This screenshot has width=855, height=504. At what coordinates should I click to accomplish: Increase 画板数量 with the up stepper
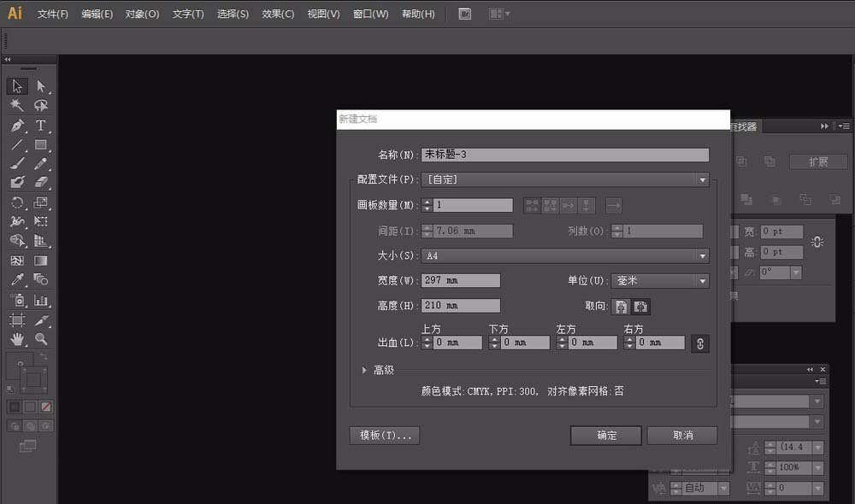click(x=426, y=201)
